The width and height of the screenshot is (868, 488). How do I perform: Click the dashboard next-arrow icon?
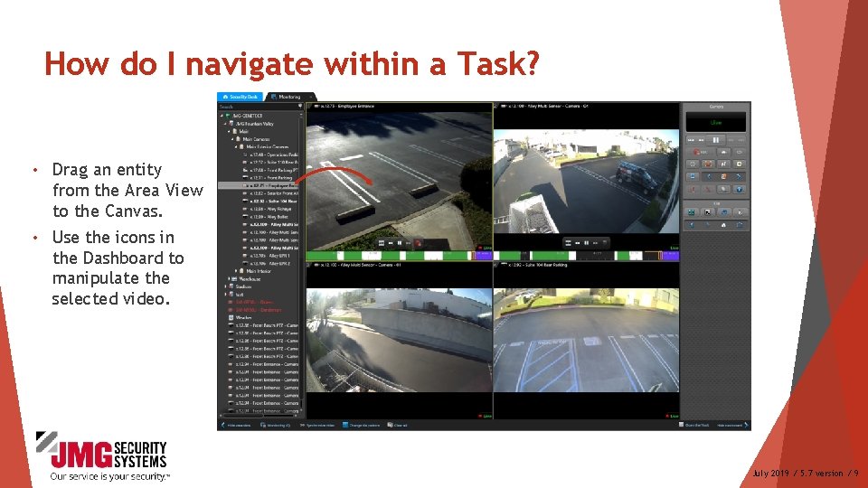click(x=739, y=176)
